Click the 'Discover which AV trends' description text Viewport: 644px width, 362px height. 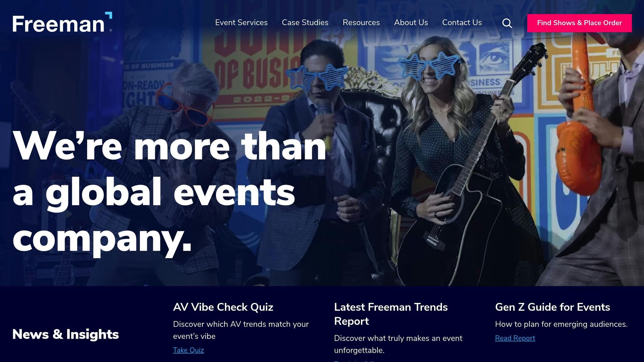coord(241,330)
